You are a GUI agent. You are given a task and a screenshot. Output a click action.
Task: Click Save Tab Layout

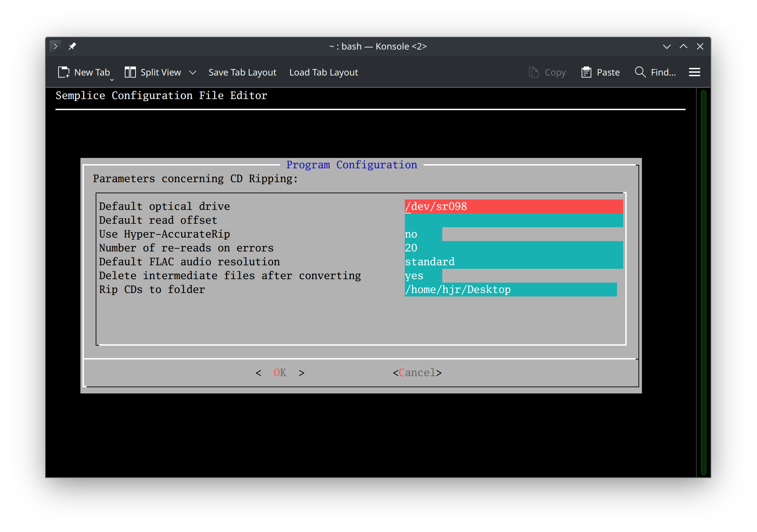tap(242, 72)
